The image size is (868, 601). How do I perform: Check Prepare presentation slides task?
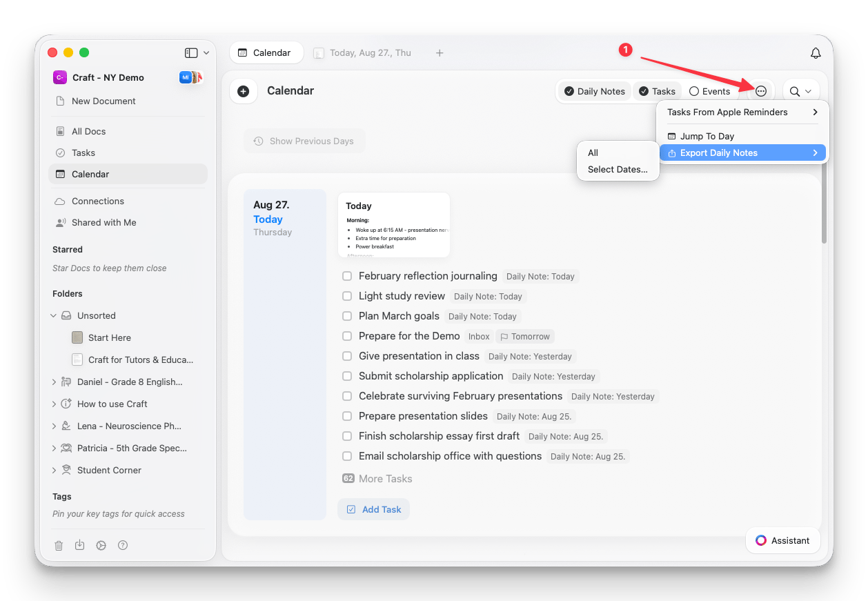pyautogui.click(x=347, y=416)
